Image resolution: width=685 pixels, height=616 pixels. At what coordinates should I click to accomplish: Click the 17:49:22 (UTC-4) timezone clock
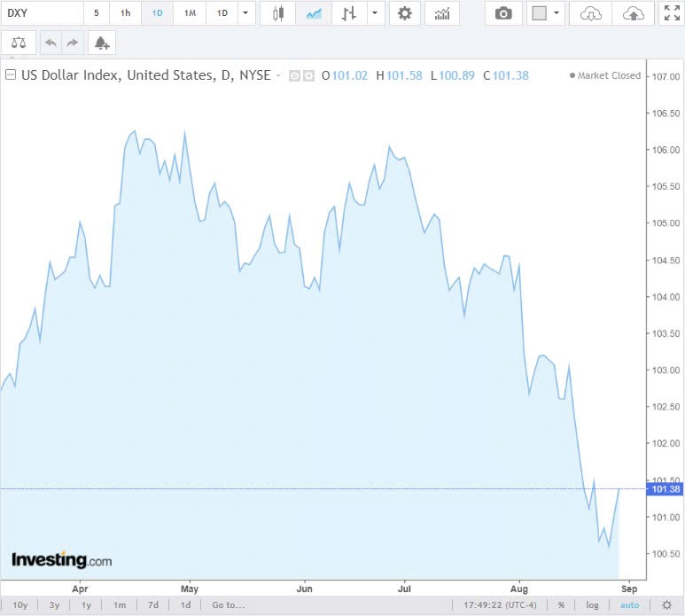(500, 605)
